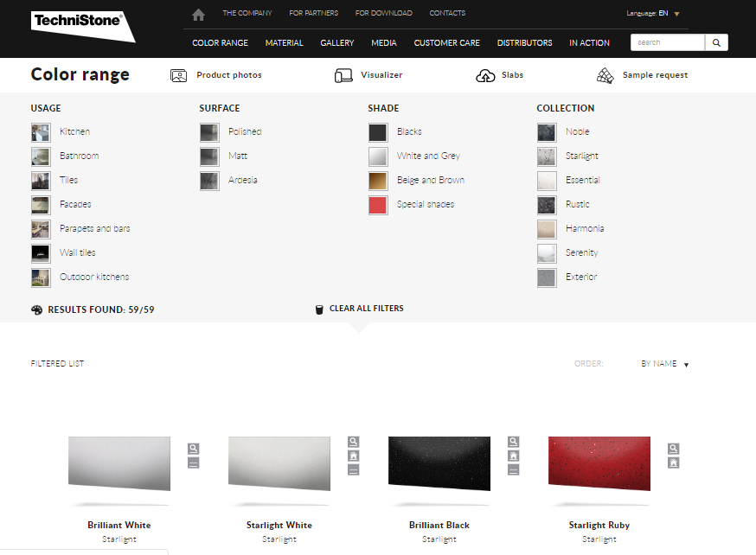Open the Starlight White slab thumbnail
Viewport: 756px width, 555px height.
pos(279,463)
